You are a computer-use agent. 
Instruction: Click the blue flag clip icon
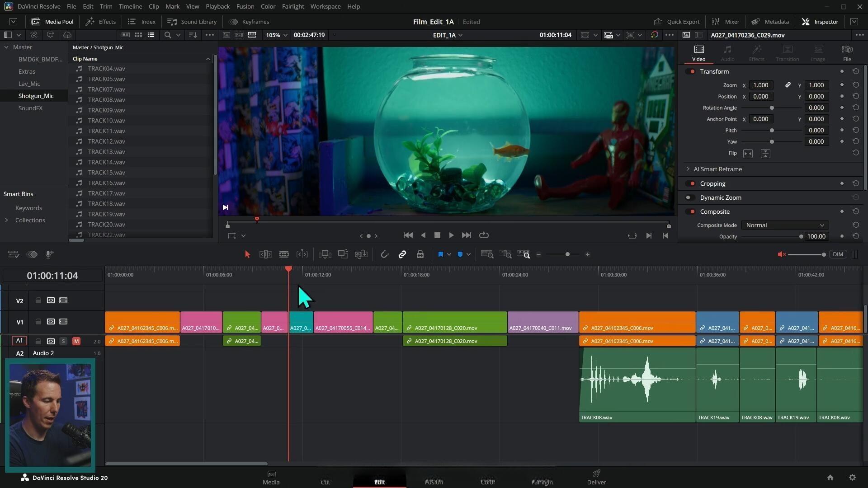coord(440,254)
